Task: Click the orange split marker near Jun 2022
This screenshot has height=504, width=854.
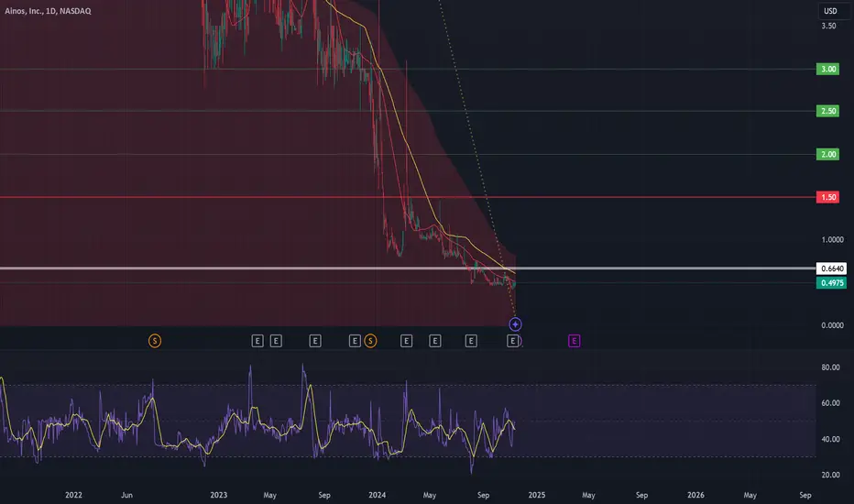Action: point(155,341)
